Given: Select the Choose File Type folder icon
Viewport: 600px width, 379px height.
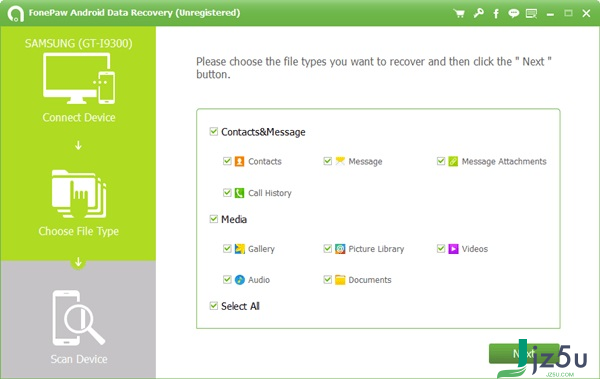Looking at the screenshot, I should 79,194.
